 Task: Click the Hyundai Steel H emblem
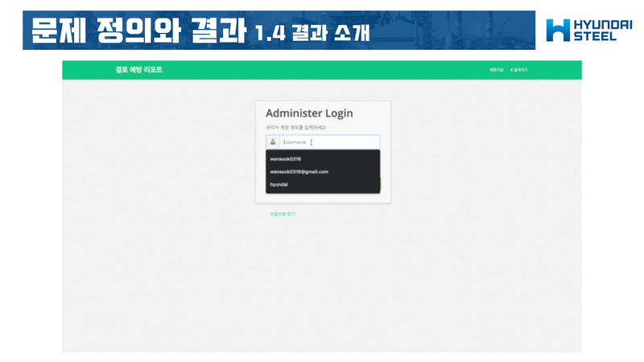tap(558, 31)
